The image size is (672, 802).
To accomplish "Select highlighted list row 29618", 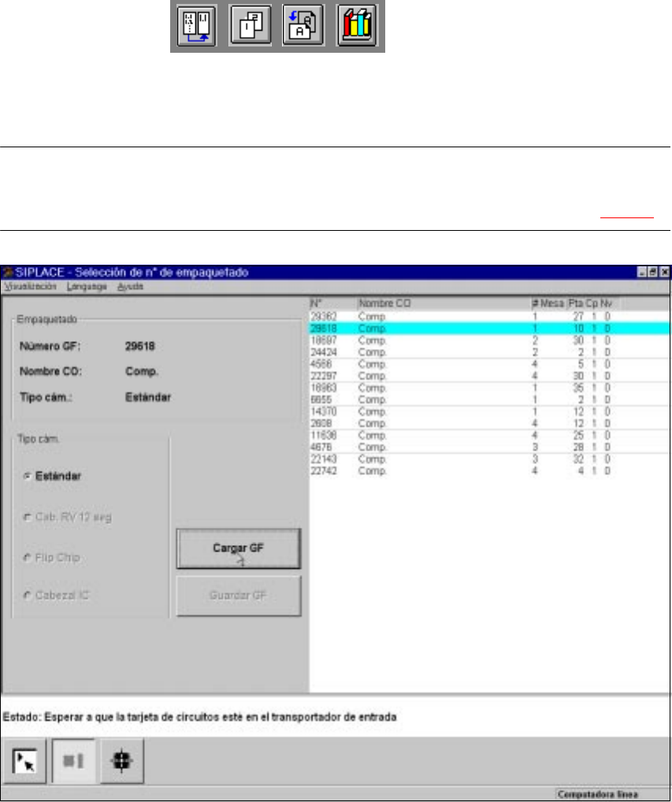I will coord(489,329).
